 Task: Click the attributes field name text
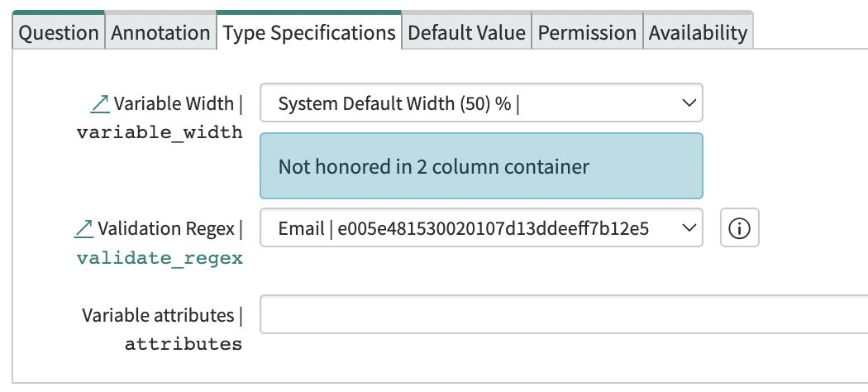pos(184,344)
